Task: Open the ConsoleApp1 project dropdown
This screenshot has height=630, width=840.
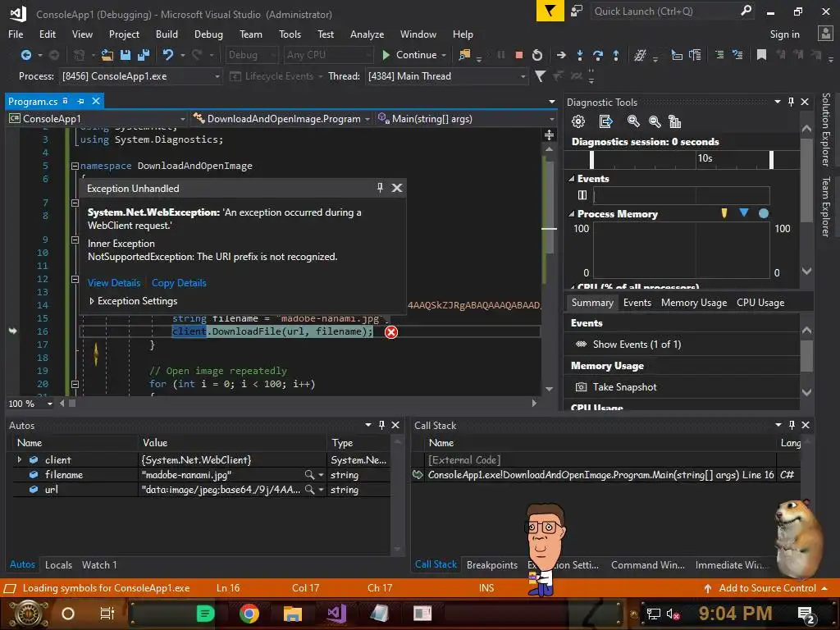Action: [x=182, y=119]
